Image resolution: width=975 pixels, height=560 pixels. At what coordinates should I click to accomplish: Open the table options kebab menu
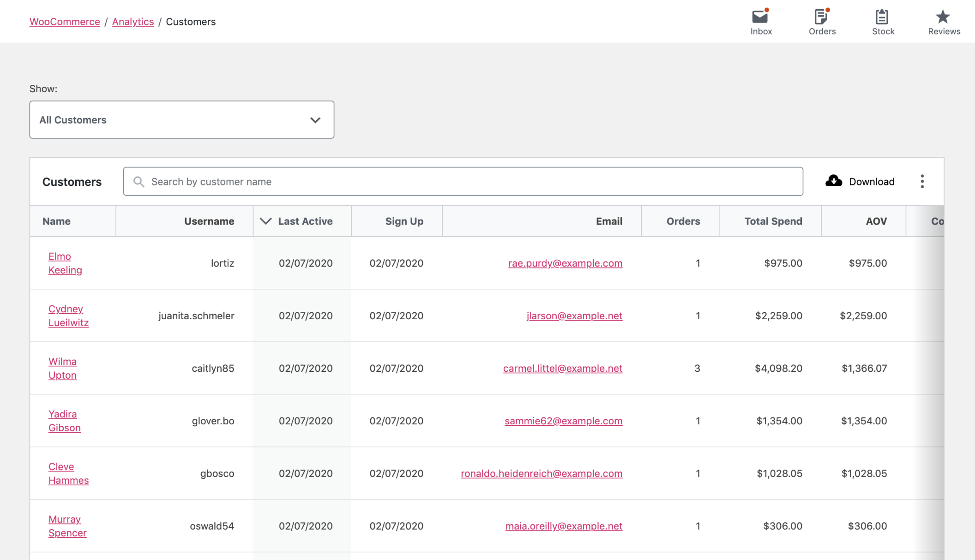pos(922,181)
